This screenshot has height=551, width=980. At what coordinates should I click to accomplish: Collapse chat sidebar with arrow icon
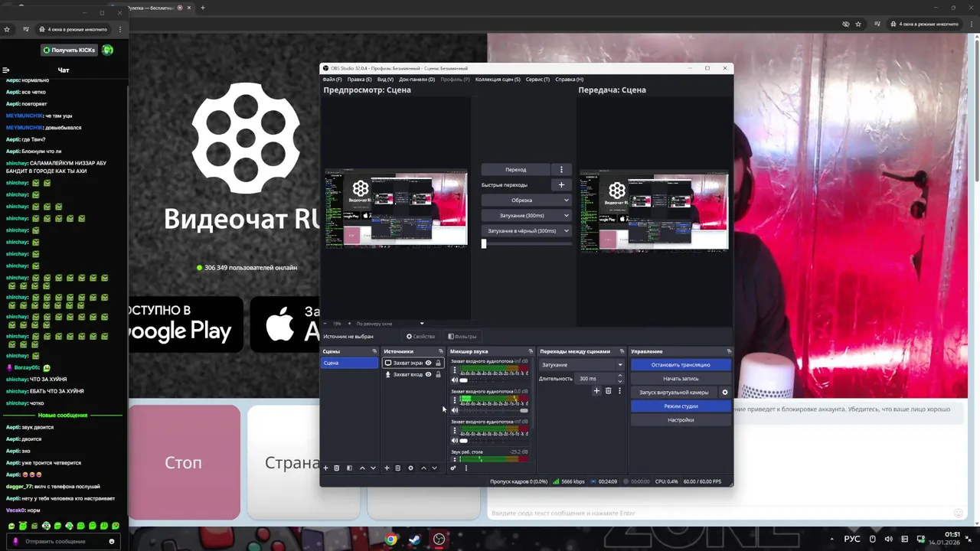pos(6,70)
